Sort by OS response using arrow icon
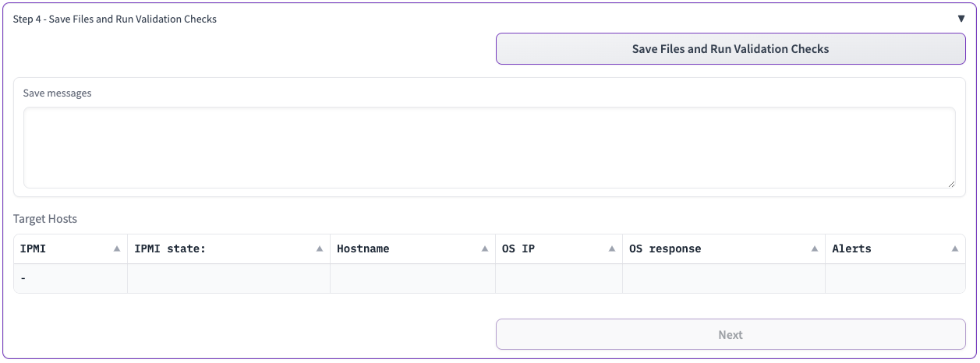Viewport: 980px width, 363px height. point(814,249)
